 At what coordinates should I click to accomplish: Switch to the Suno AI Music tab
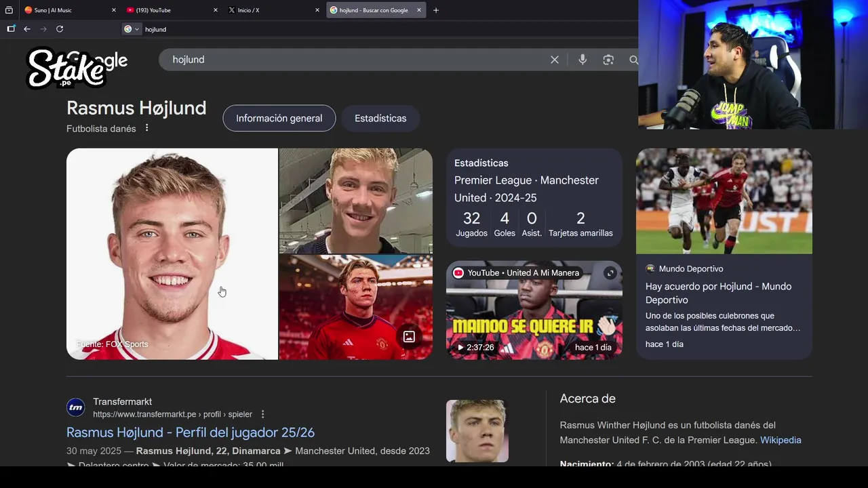(70, 10)
